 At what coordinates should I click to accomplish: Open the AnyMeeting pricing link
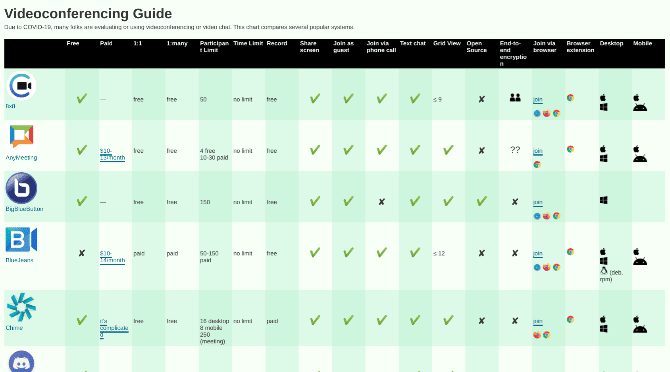[x=112, y=154]
